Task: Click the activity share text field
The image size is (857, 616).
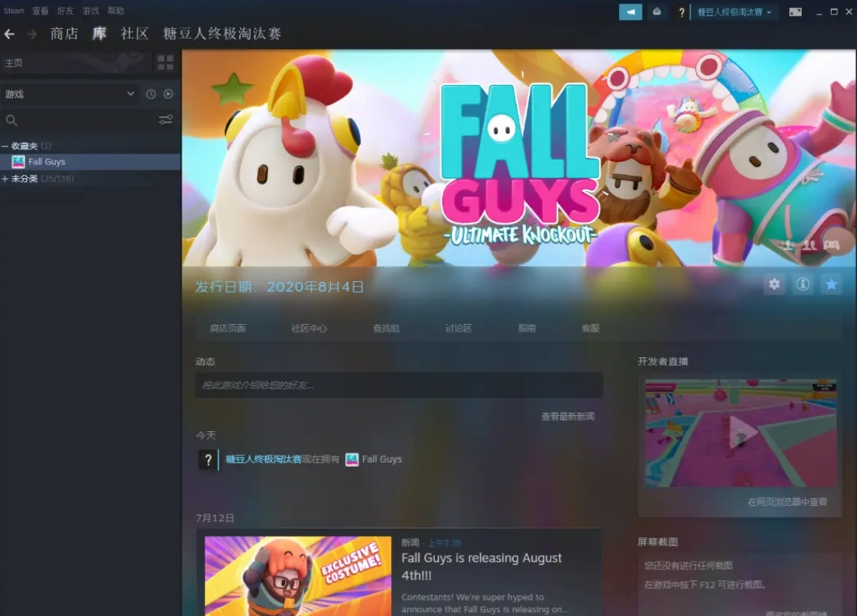Action: tap(399, 385)
